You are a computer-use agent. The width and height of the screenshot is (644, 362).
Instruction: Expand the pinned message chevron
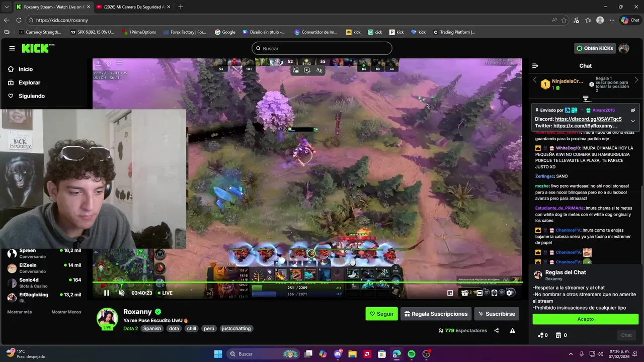633,121
